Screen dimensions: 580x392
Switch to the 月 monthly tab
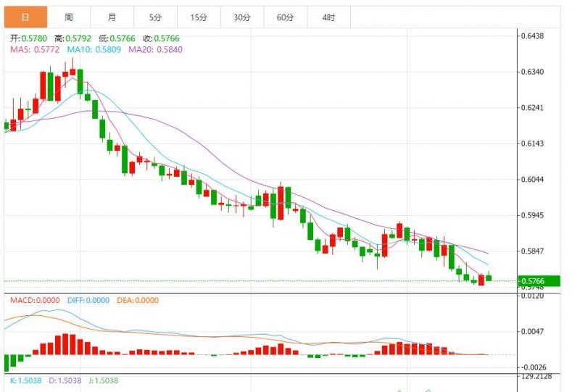point(112,17)
